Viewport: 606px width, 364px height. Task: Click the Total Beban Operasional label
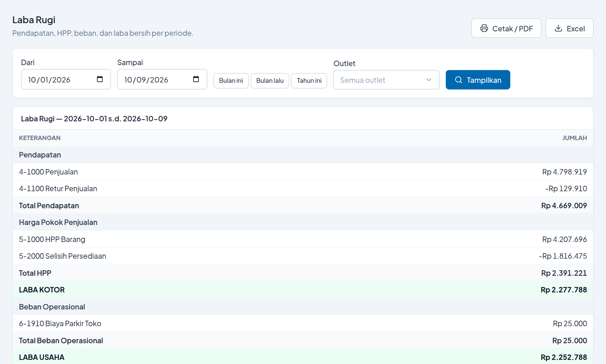pos(61,340)
